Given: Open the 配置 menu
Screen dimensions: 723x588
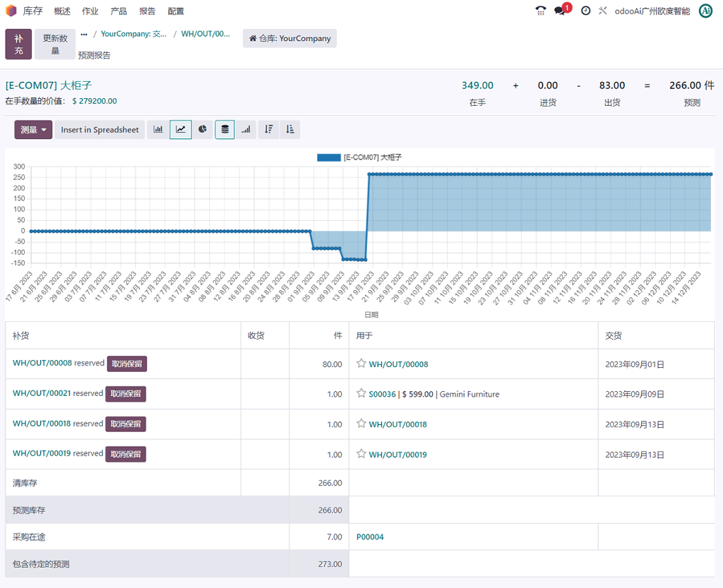Looking at the screenshot, I should tap(176, 11).
